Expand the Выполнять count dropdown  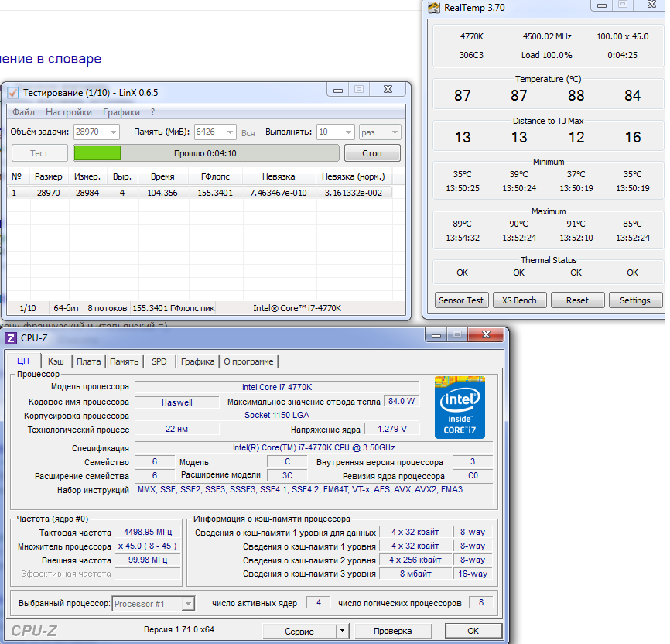coord(348,132)
